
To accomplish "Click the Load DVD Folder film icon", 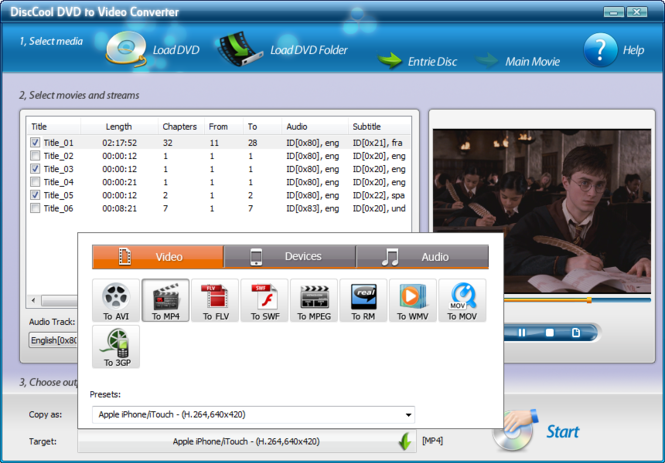I will click(x=240, y=49).
